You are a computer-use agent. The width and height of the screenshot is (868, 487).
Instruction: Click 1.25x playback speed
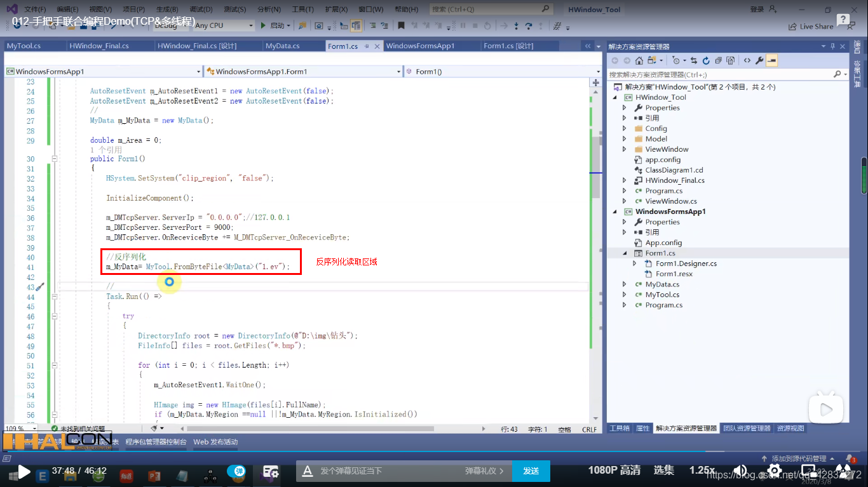(702, 470)
